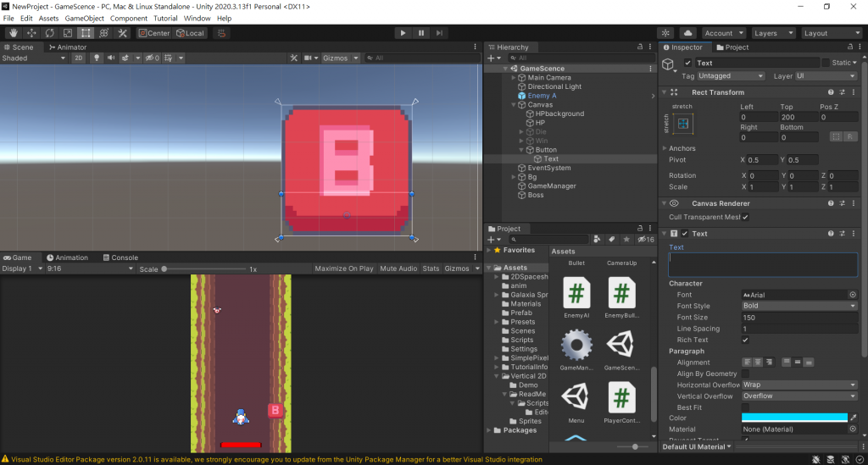
Task: Toggle the Rich Text checkbox
Action: [x=745, y=340]
